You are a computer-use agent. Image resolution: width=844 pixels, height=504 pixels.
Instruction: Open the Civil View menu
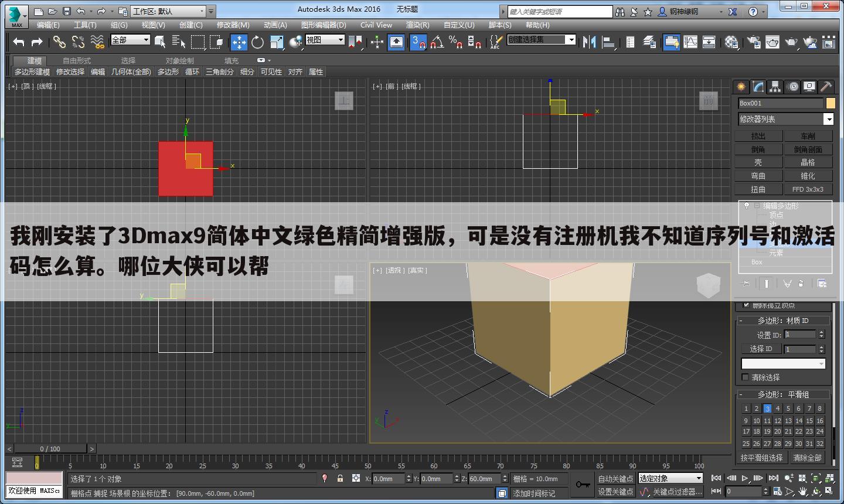pos(376,25)
